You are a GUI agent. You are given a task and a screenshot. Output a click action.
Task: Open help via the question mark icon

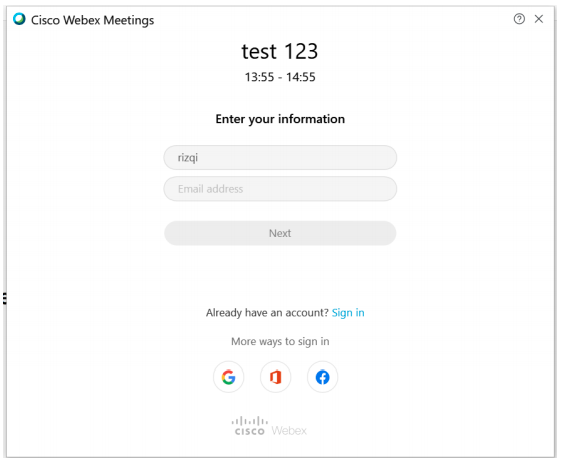pos(519,19)
